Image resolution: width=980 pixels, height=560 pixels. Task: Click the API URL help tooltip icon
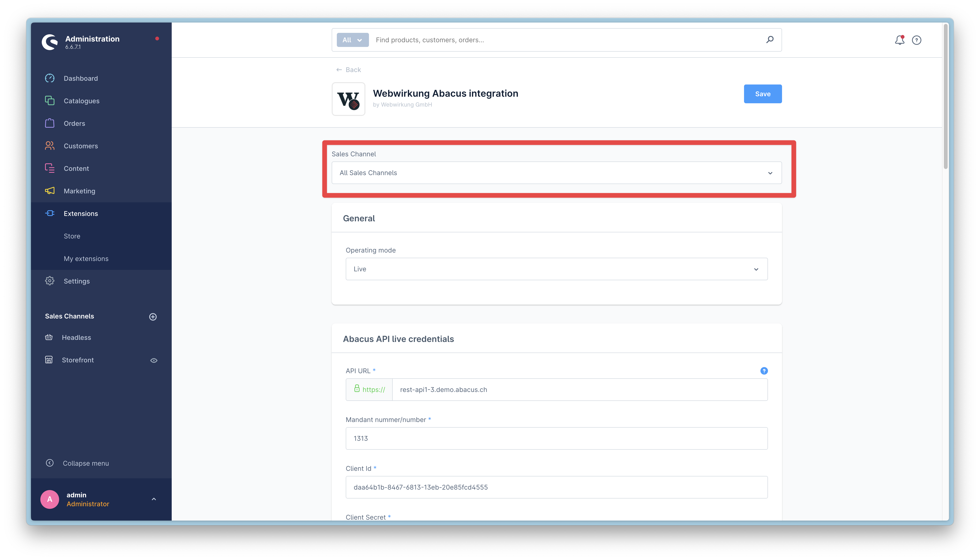[x=764, y=371]
